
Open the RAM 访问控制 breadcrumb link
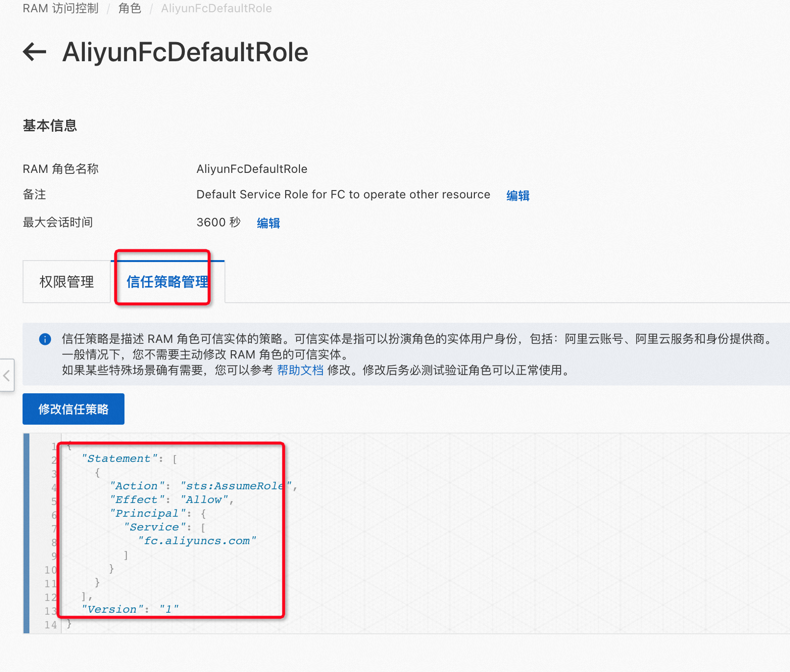tap(61, 8)
